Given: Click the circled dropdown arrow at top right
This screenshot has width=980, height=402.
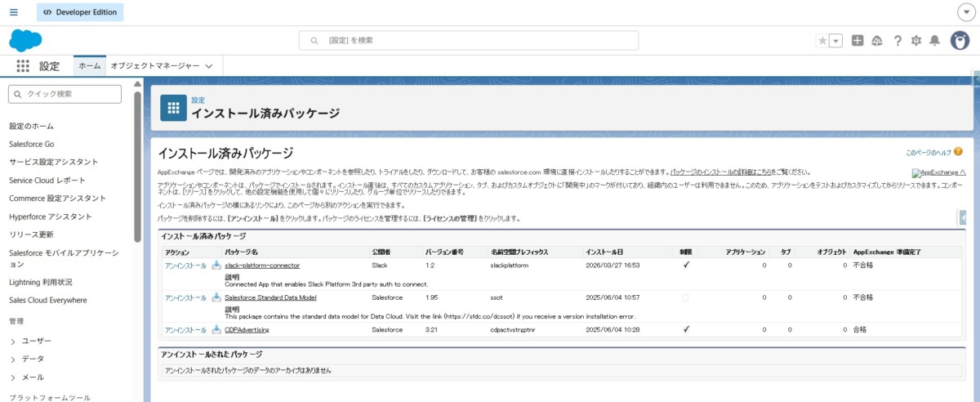Looking at the screenshot, I should (964, 12).
